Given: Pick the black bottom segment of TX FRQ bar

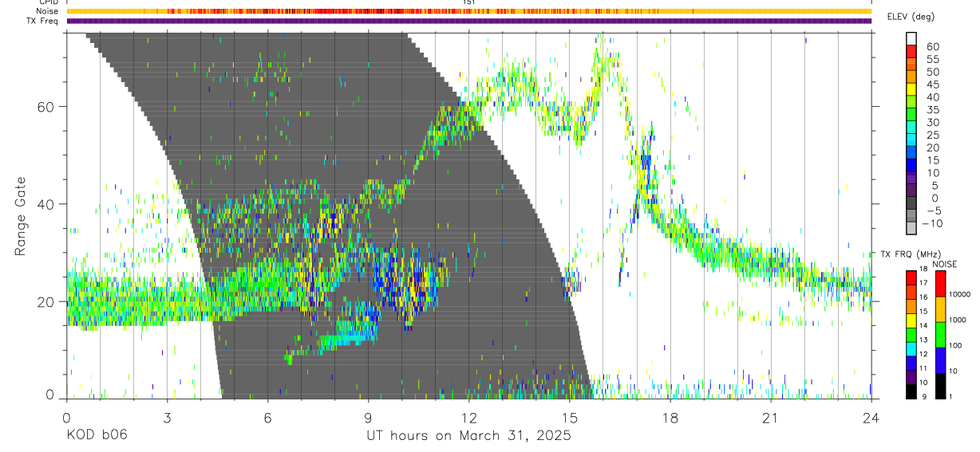Looking at the screenshot, I should click(911, 390).
